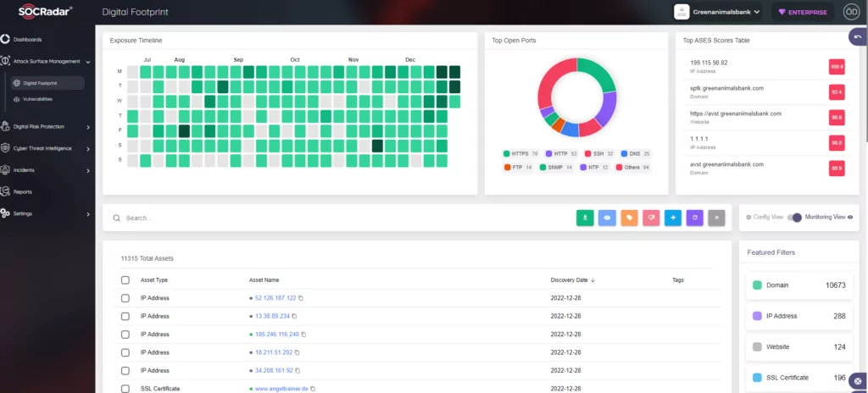868x393 pixels.
Task: Click the pink thumbs-down button
Action: click(x=651, y=218)
